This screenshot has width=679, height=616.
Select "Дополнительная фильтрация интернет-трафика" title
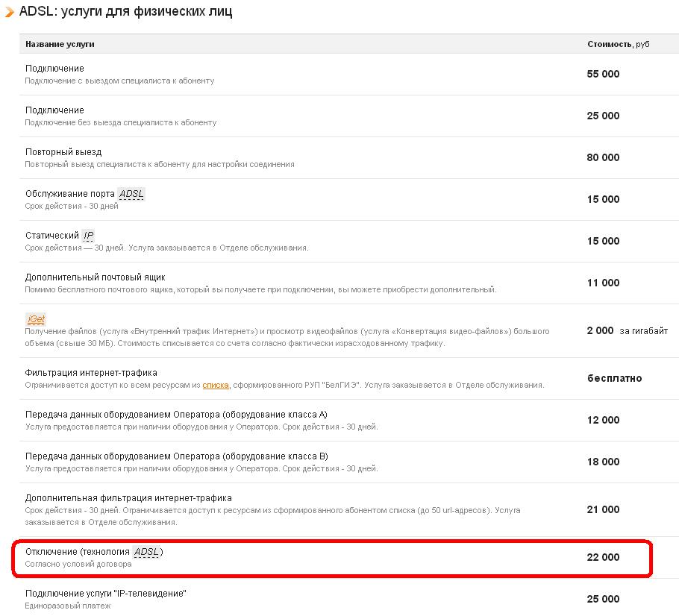(x=128, y=498)
